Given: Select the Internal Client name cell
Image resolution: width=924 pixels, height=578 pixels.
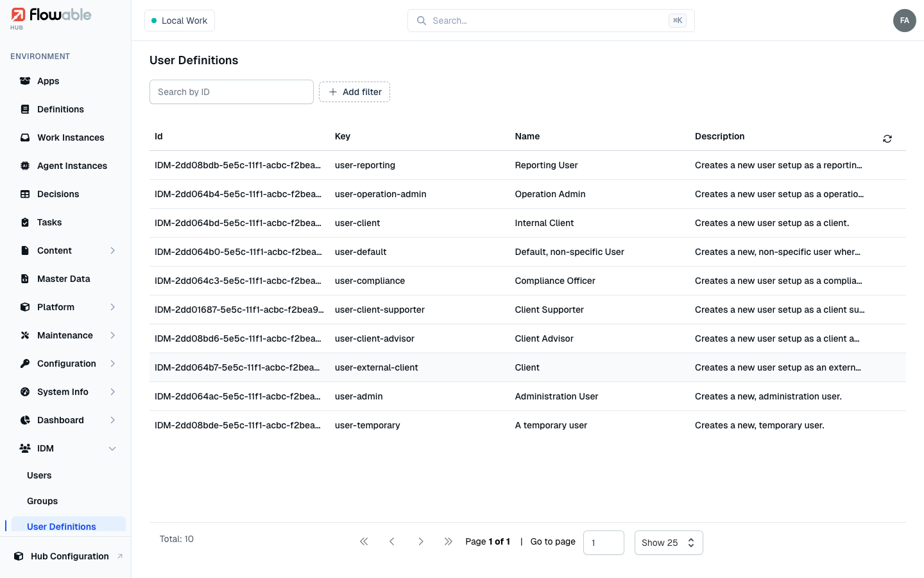Looking at the screenshot, I should pos(544,223).
